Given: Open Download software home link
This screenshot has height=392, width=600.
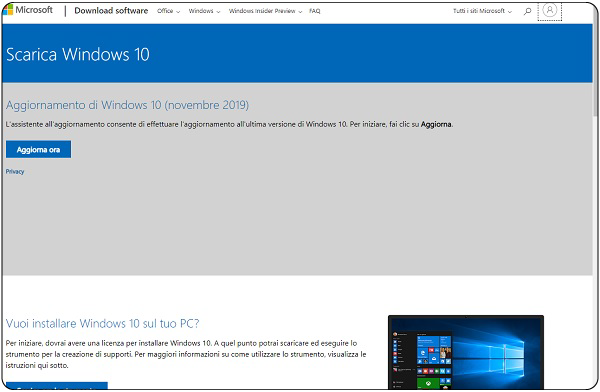Looking at the screenshot, I should click(111, 11).
